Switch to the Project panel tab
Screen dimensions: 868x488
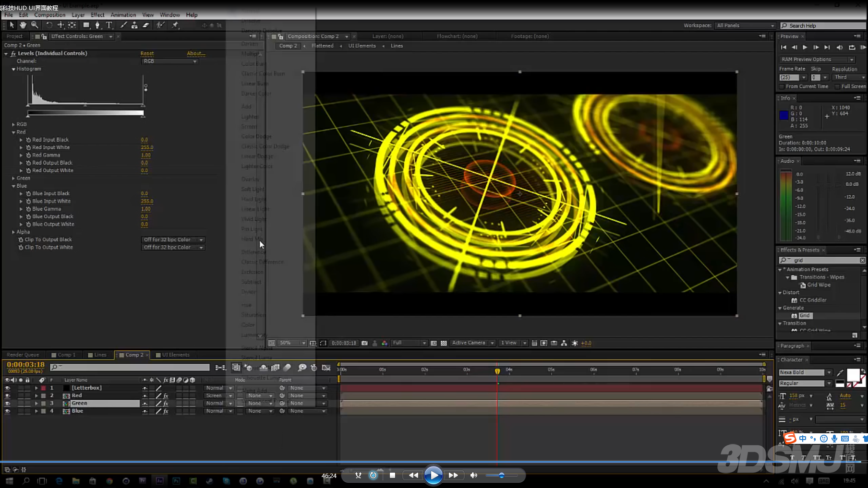coord(14,36)
